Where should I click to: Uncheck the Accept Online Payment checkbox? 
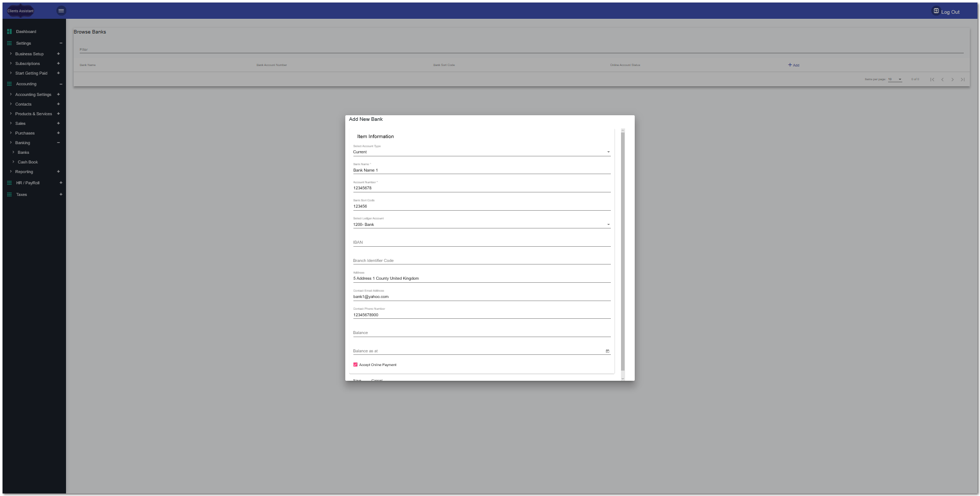[355, 365]
